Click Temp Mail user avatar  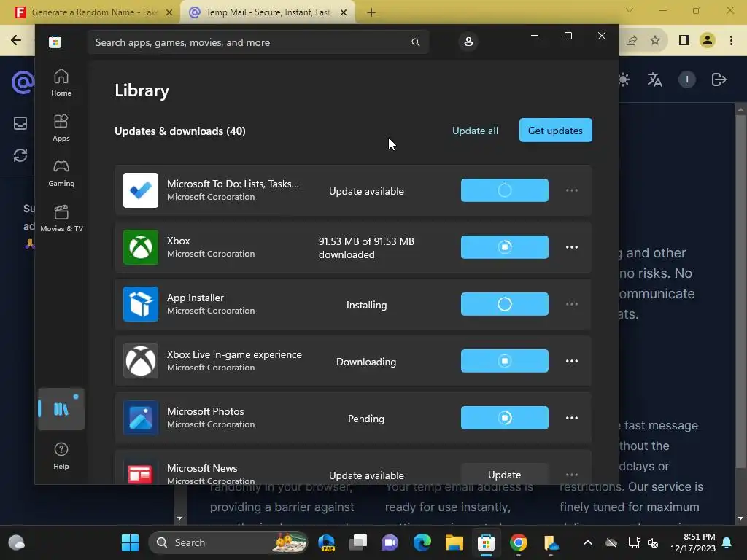tap(687, 79)
